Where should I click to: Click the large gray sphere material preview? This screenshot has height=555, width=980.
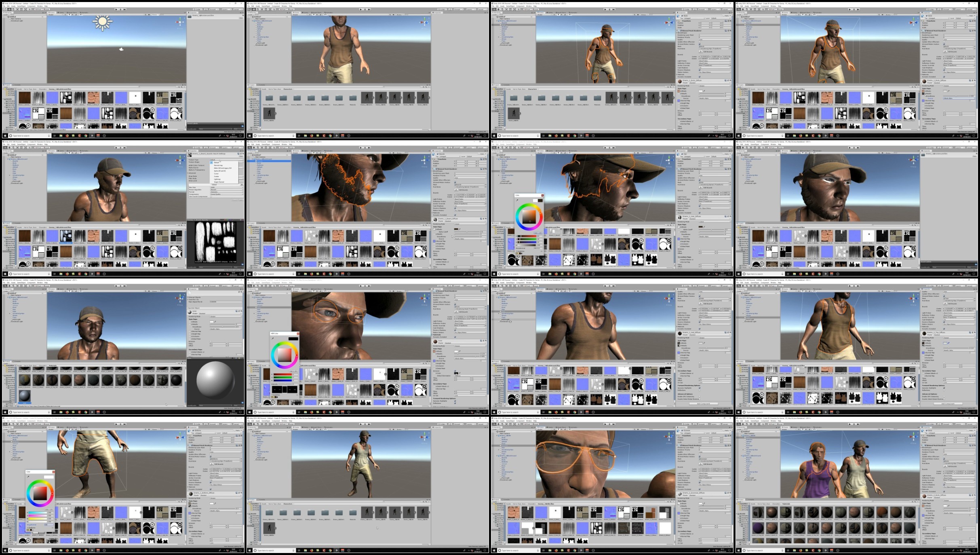(x=215, y=381)
